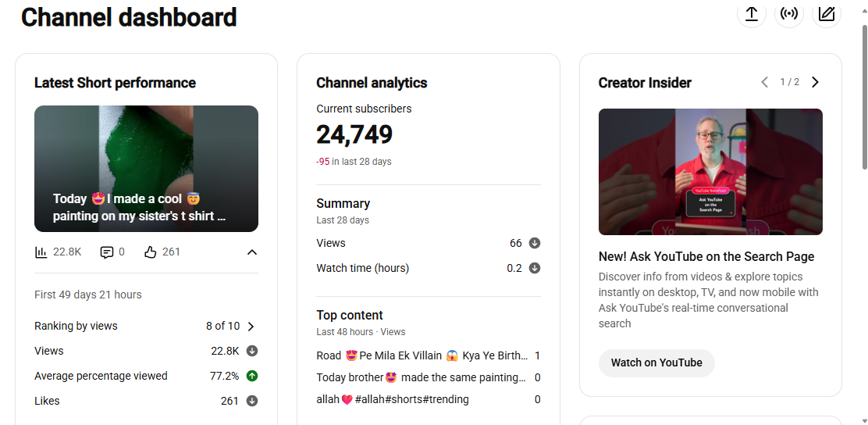Screen dimensions: 868x425
Task: Click the down arrow icon beside Likes 261
Action: tap(252, 401)
